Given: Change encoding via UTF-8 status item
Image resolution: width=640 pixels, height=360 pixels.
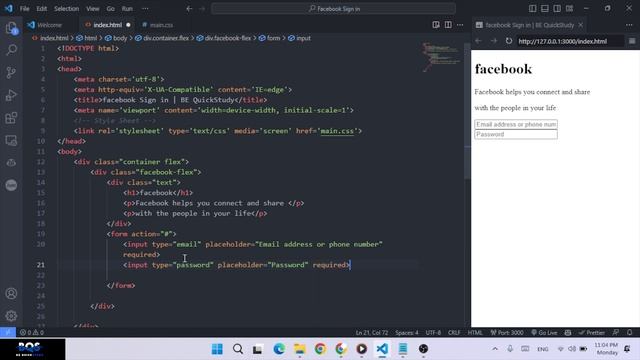Looking at the screenshot, I should point(433,332).
